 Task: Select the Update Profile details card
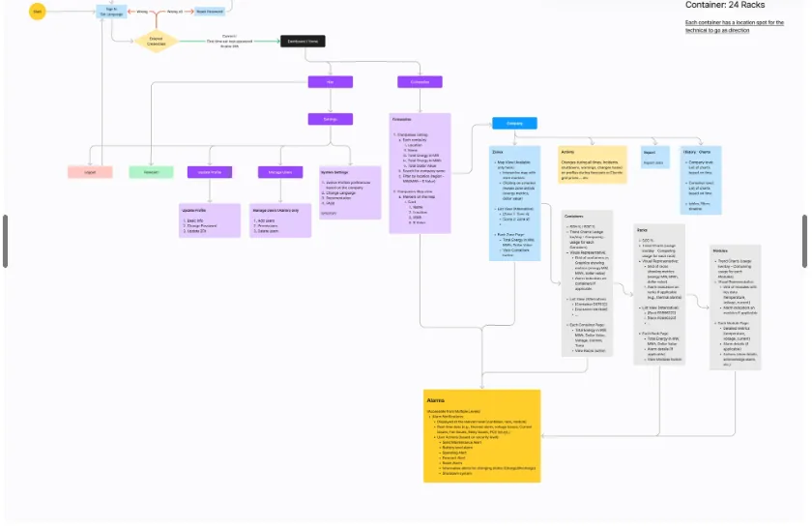pos(210,220)
